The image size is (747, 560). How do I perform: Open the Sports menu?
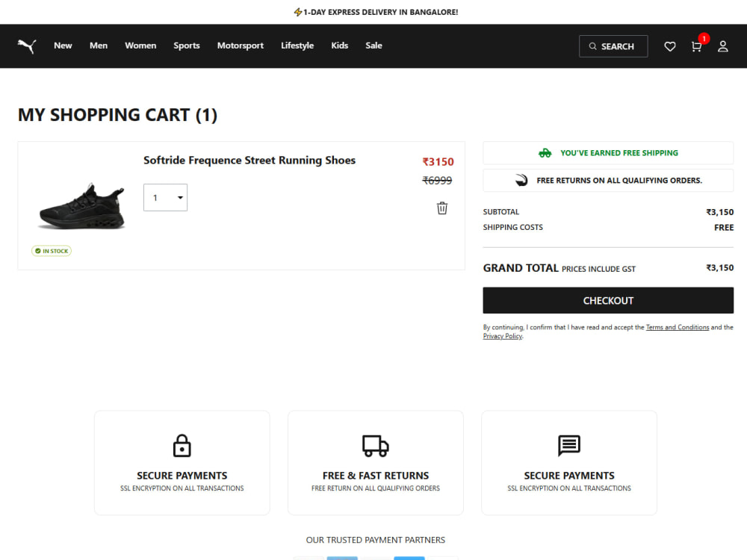click(x=186, y=46)
